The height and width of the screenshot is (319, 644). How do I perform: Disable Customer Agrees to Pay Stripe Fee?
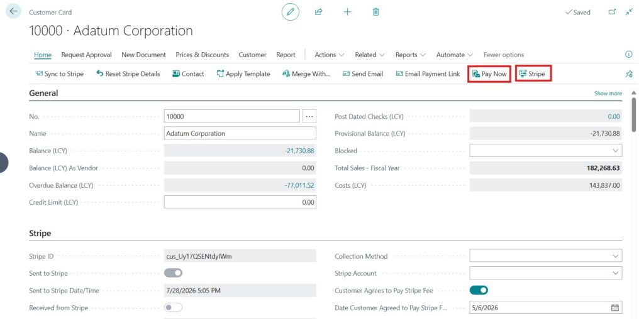pos(479,290)
